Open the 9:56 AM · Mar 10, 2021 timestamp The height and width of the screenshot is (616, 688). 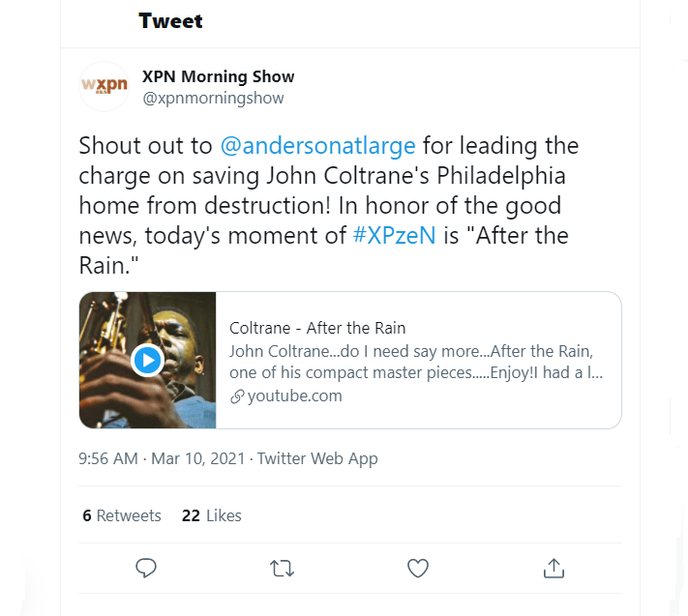coord(163,458)
